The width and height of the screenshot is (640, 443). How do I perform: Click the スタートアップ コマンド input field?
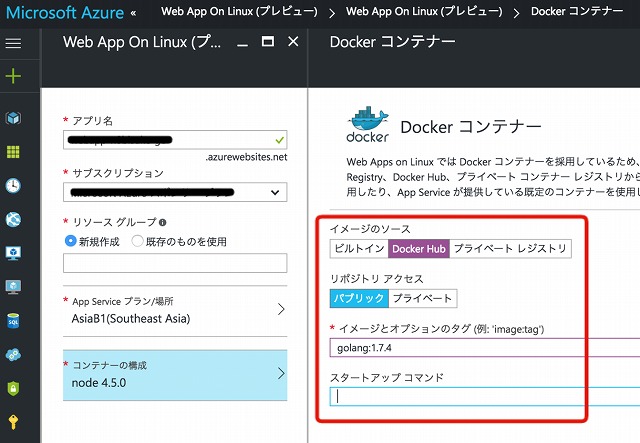pyautogui.click(x=485, y=396)
